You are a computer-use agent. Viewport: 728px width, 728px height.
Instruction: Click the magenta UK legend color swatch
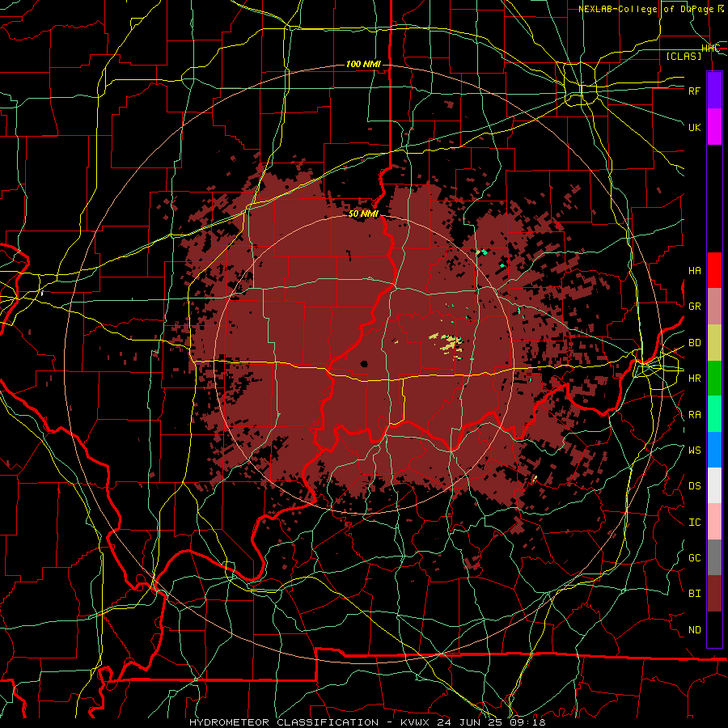714,127
